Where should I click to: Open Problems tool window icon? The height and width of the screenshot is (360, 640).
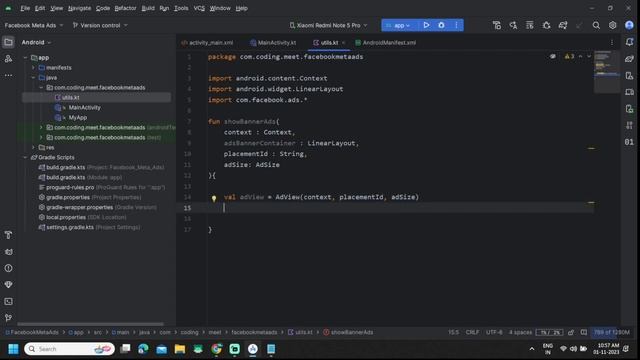coord(8,268)
